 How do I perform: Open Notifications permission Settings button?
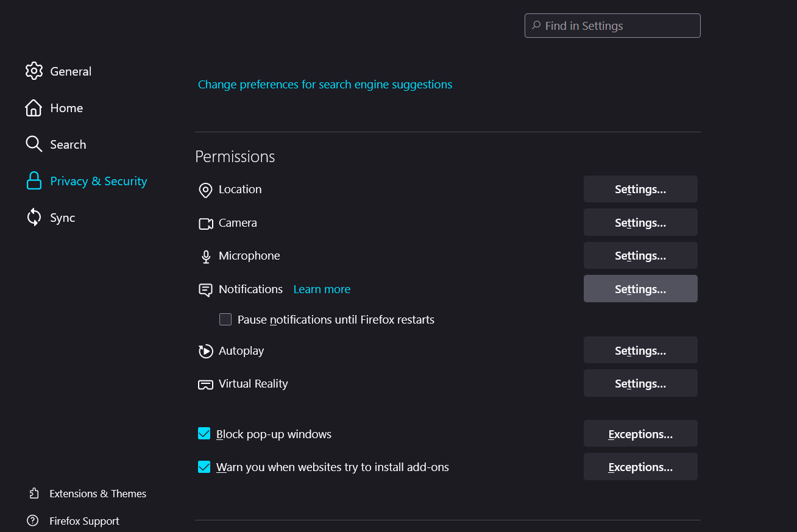[x=640, y=289]
